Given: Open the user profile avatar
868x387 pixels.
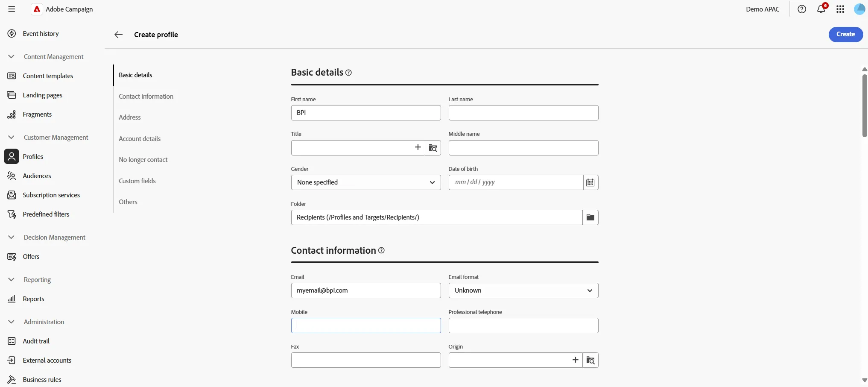Looking at the screenshot, I should click(859, 9).
